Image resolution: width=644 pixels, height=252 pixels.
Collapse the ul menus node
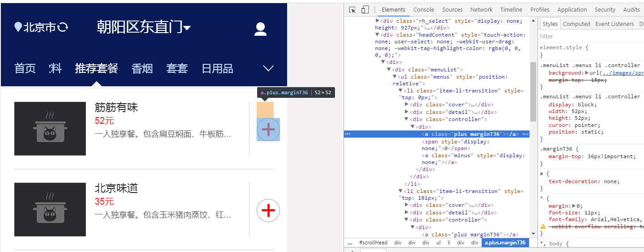click(x=395, y=76)
